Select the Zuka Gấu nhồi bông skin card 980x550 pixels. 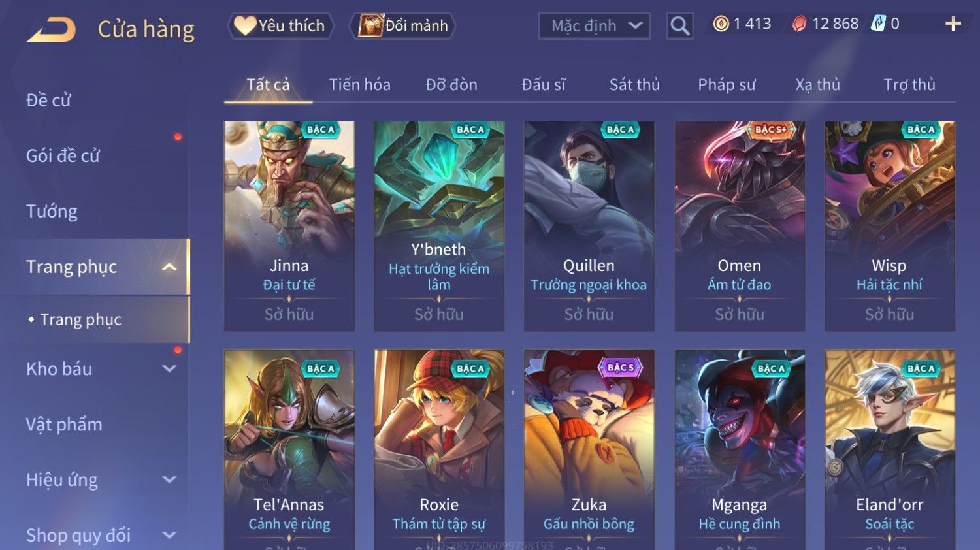589,449
